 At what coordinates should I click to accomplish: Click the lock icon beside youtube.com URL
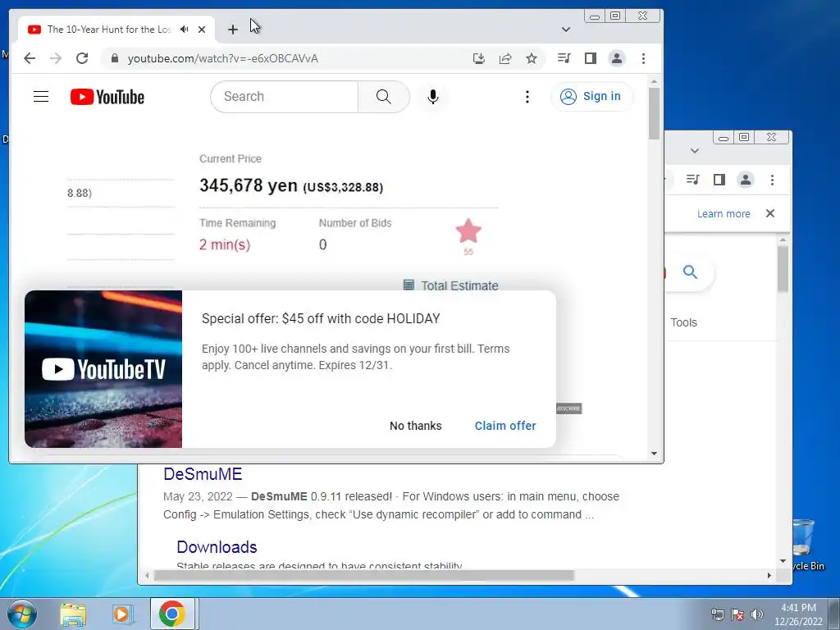point(115,58)
